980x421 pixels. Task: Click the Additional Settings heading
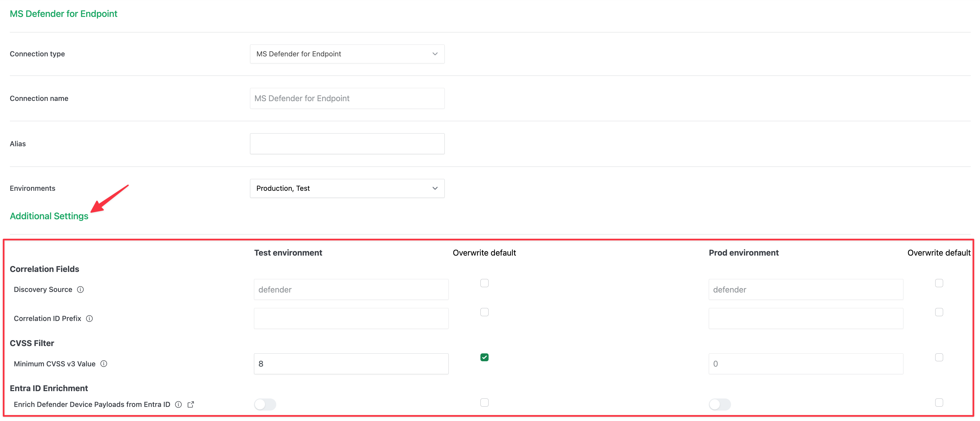(x=49, y=216)
